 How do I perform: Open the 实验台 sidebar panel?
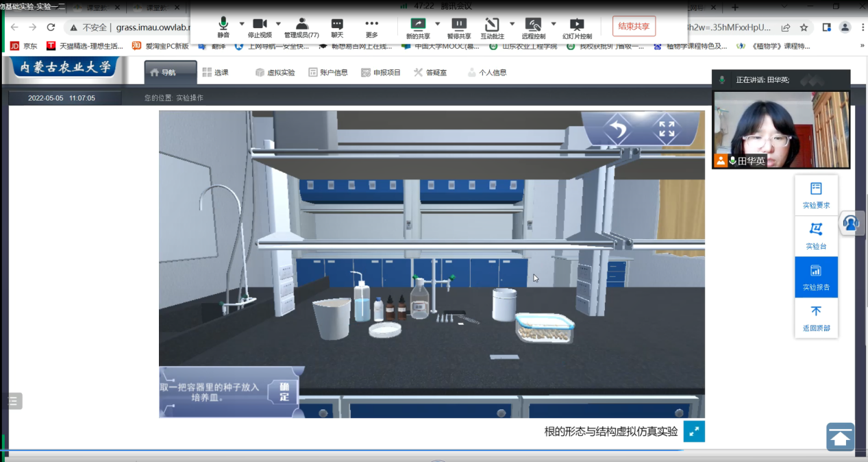[816, 236]
